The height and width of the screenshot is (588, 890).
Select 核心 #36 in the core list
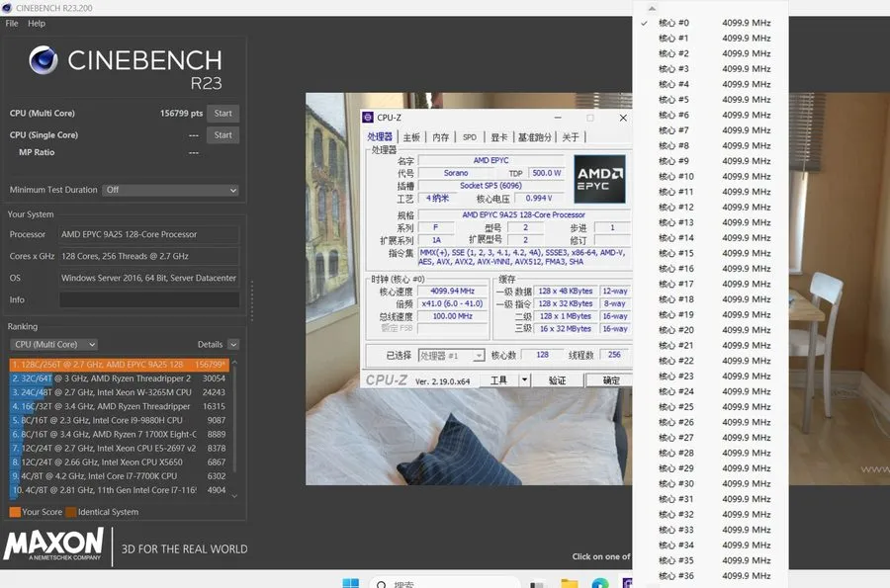pos(711,576)
